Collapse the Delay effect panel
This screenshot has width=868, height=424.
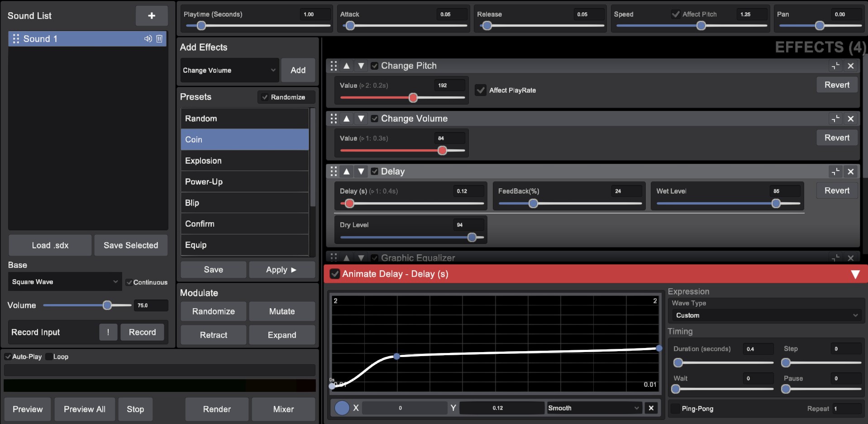(835, 172)
